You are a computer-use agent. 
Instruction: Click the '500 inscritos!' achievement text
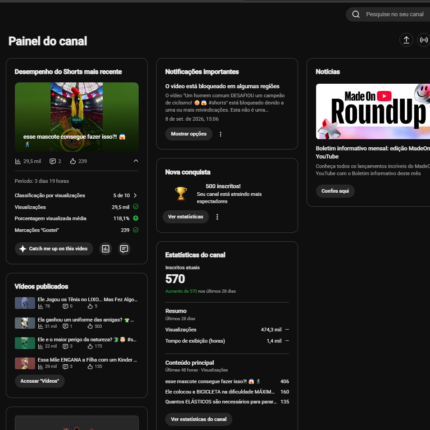click(x=223, y=186)
